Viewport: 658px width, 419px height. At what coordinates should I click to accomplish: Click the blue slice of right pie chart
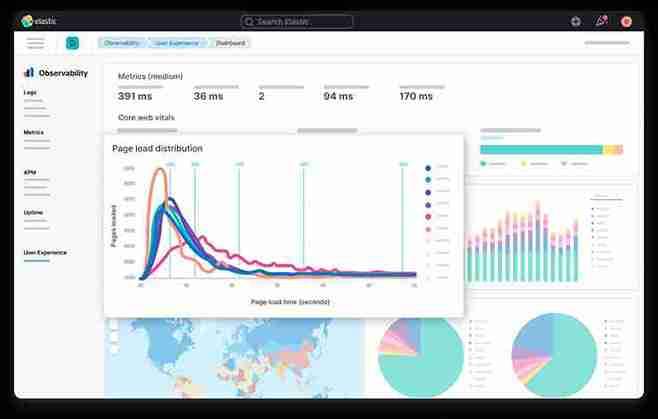[x=535, y=334]
